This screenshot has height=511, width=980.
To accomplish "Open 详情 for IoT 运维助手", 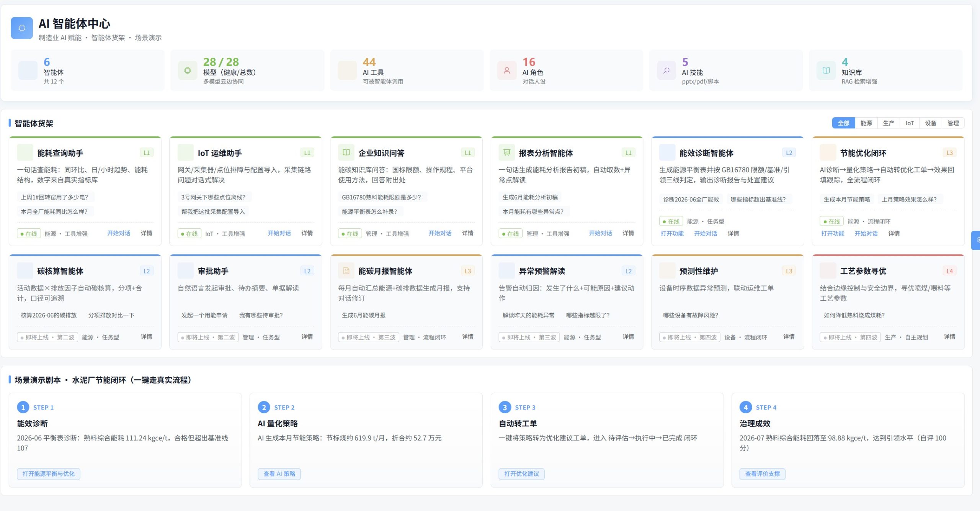I will (x=307, y=233).
